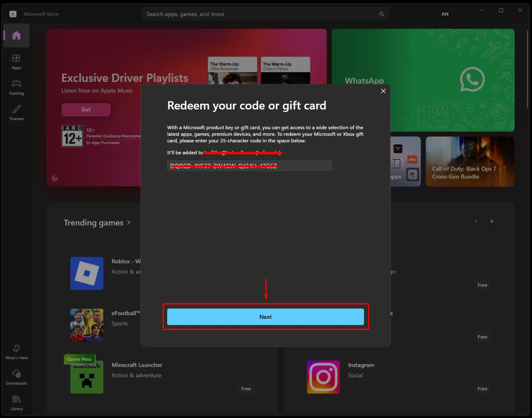
Task: Open the Instagram app icon
Action: (x=323, y=377)
